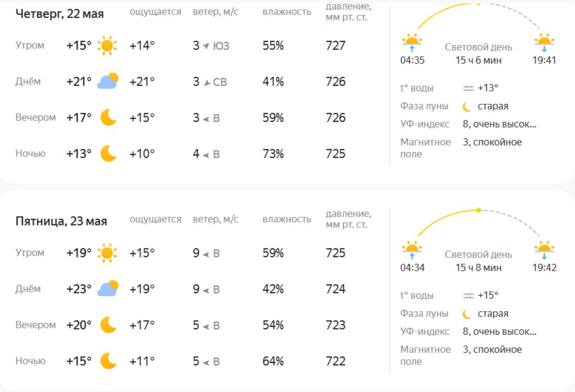The image size is (575, 392).
Task: Click the Friday Световой день label
Action: [478, 254]
